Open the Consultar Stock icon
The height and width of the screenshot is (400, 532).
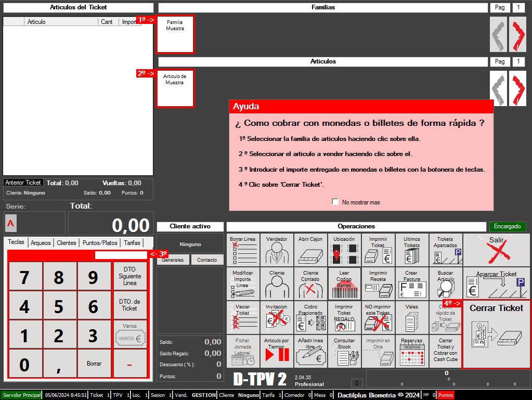(x=344, y=352)
